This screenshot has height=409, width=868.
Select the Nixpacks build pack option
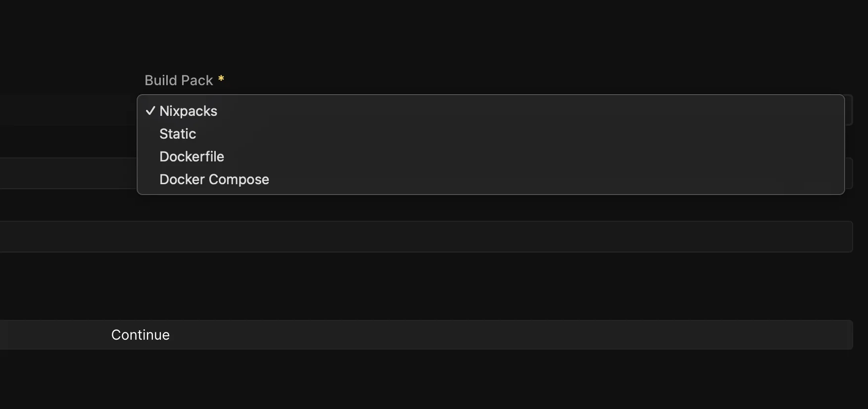click(189, 111)
